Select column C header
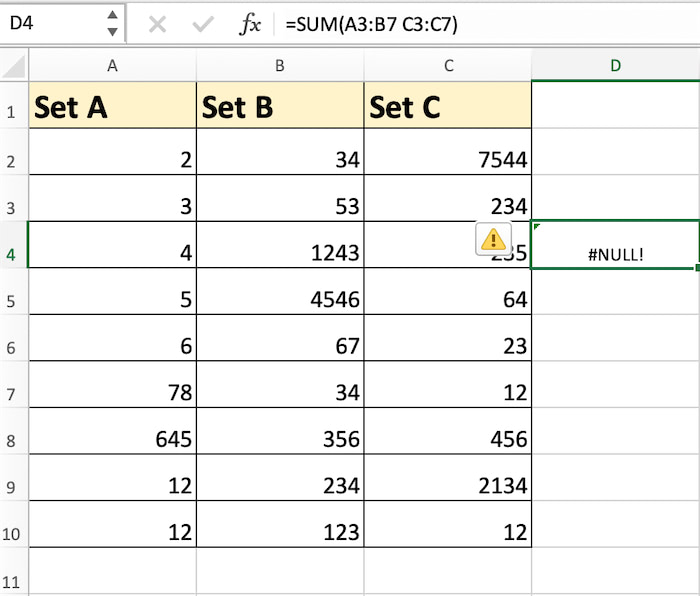This screenshot has width=700, height=596. click(448, 66)
